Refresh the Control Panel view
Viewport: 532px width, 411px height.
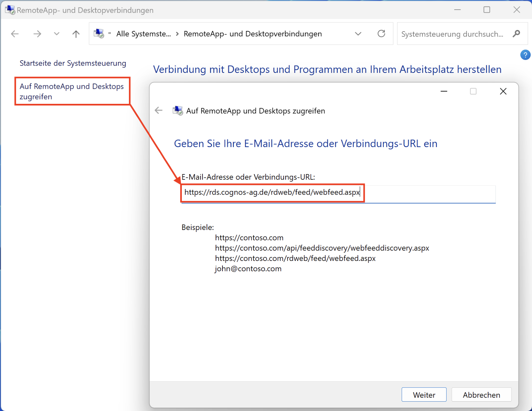(381, 34)
